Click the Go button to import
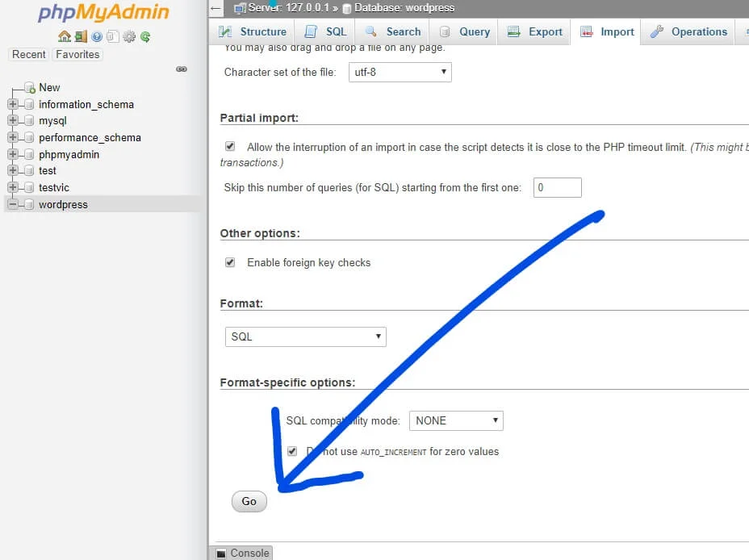 pyautogui.click(x=249, y=501)
